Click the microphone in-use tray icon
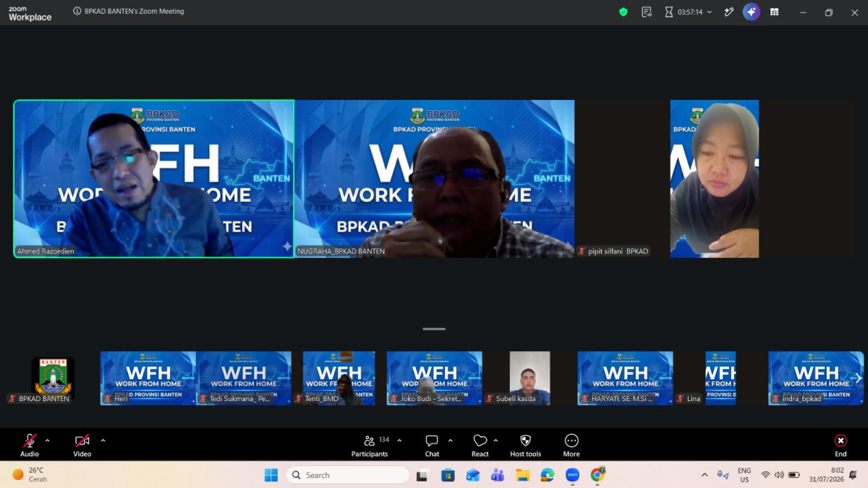Image resolution: width=868 pixels, height=488 pixels. (723, 475)
